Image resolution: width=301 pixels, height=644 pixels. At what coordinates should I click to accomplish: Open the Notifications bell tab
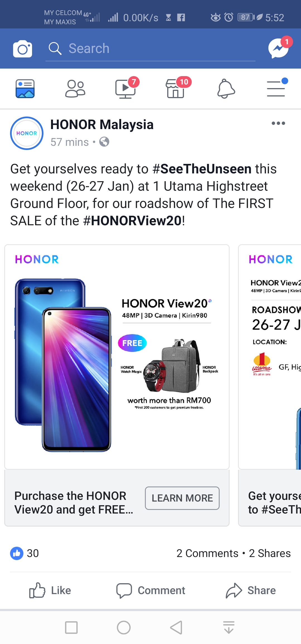(x=226, y=89)
